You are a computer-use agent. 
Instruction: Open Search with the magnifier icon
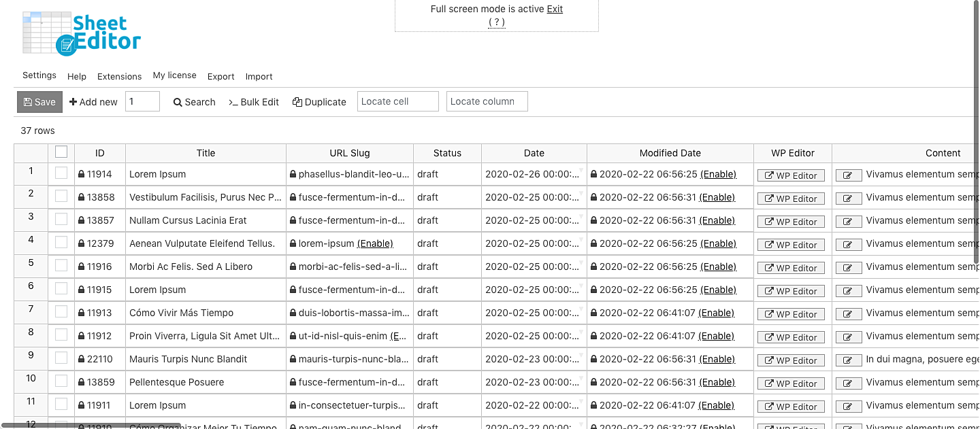[194, 102]
